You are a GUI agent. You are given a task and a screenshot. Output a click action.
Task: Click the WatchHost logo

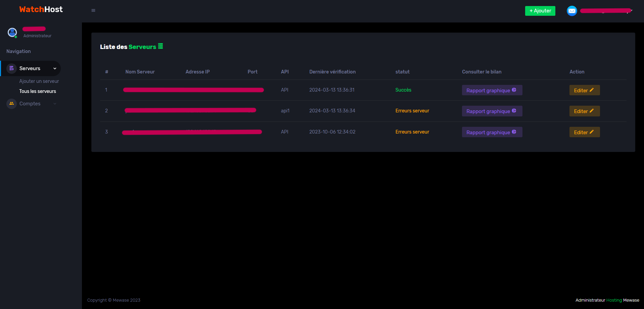(x=41, y=9)
